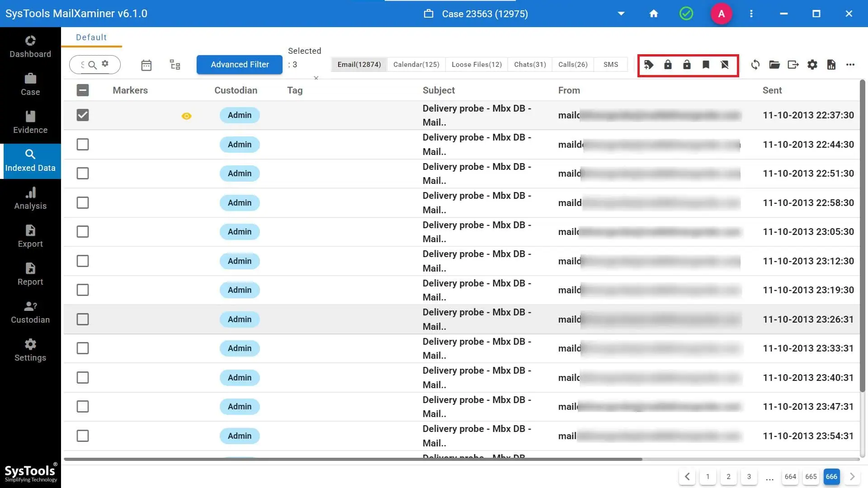Sort by the Subject column header
This screenshot has height=488, width=868.
439,90
